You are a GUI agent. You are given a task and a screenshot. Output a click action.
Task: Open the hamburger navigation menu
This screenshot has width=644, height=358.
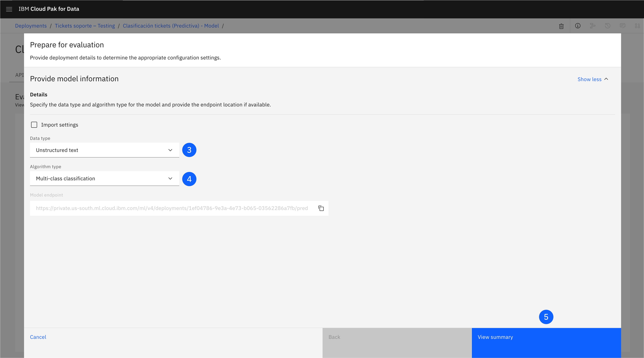click(9, 9)
